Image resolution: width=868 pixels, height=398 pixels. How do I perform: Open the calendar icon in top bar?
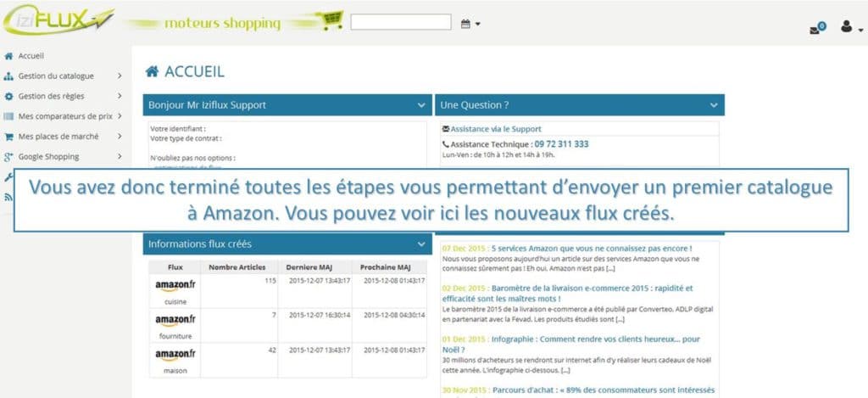tap(465, 24)
